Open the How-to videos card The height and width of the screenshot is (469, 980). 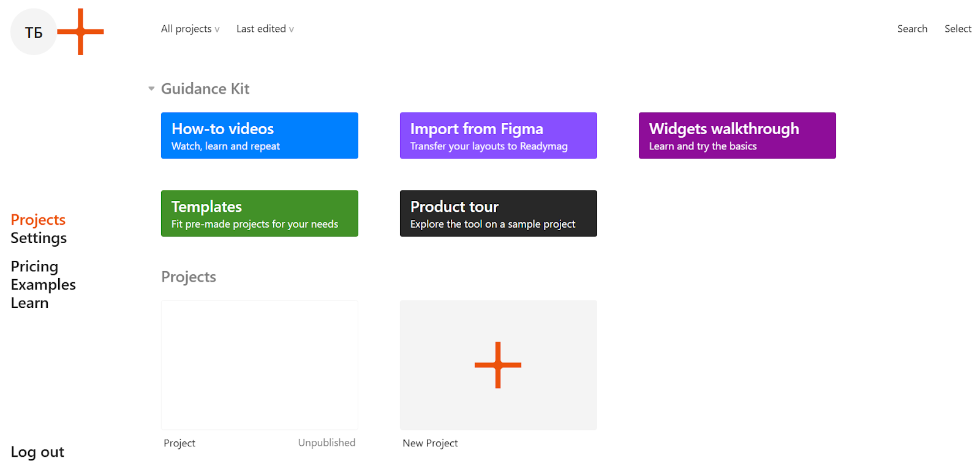(x=259, y=135)
